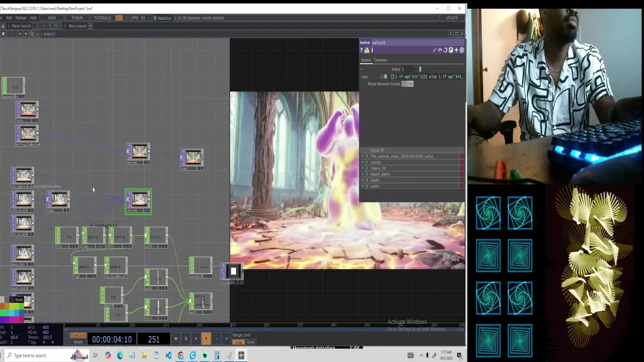Click the Index slider handle
The width and height of the screenshot is (644, 362).
(x=420, y=69)
